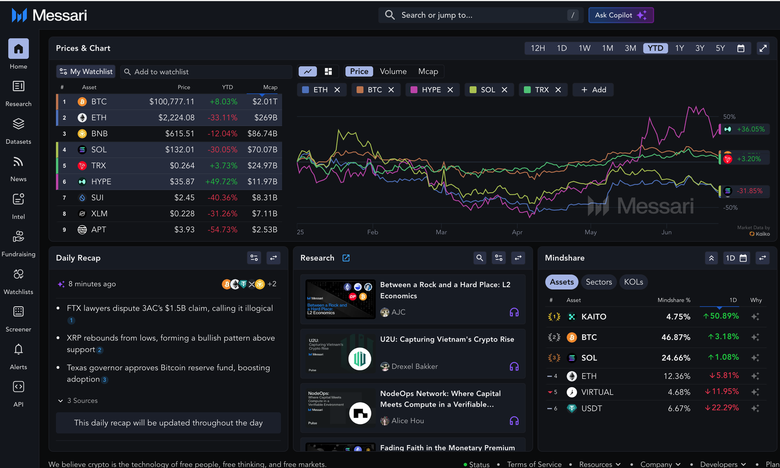Open the Watchlists sidebar icon

[x=18, y=274]
